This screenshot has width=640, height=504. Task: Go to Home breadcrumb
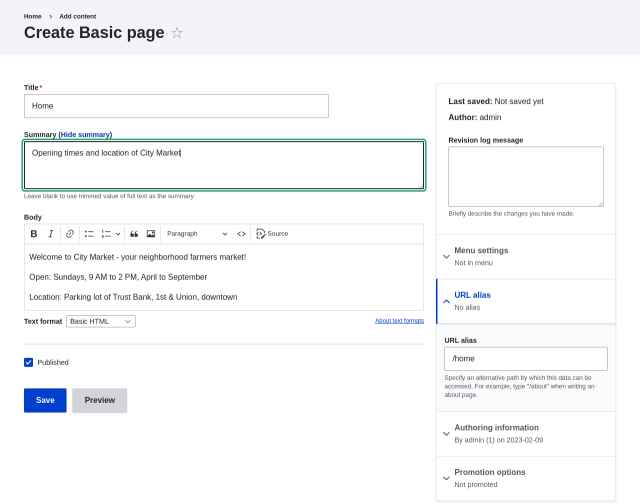[x=33, y=16]
